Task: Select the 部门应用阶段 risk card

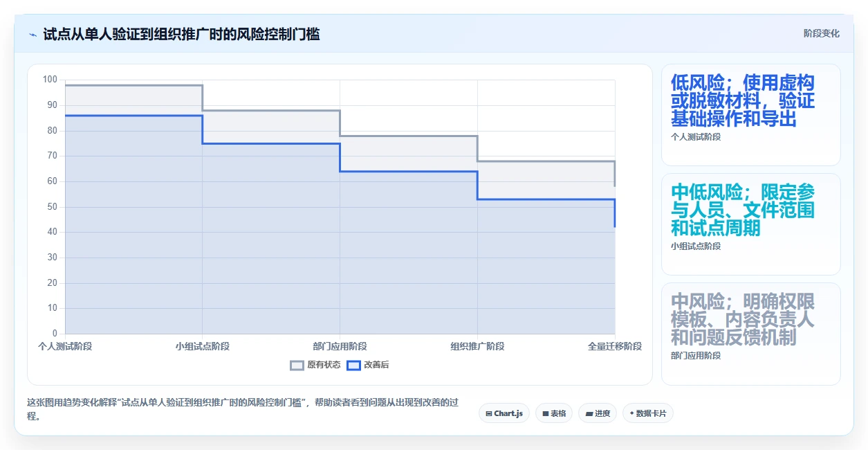Action: pyautogui.click(x=751, y=334)
